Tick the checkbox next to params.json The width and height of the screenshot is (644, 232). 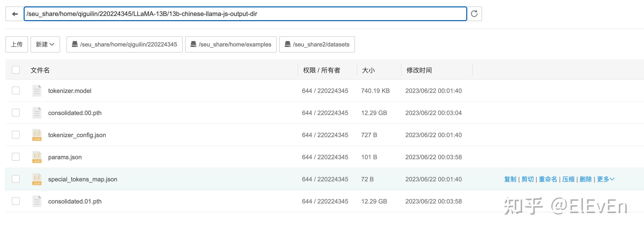(16, 157)
